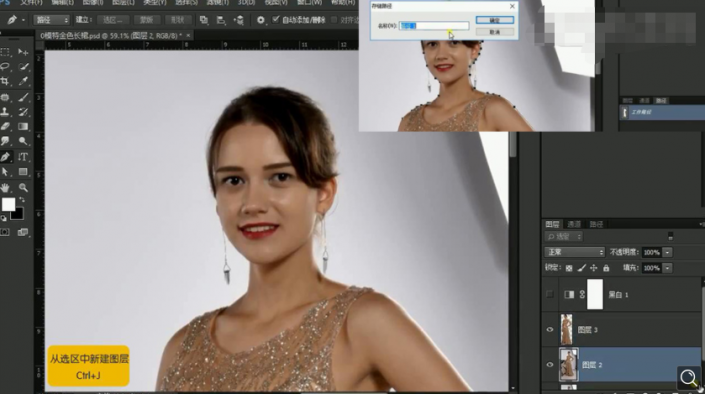
Task: Select the Vertical Type tool
Action: click(23, 157)
